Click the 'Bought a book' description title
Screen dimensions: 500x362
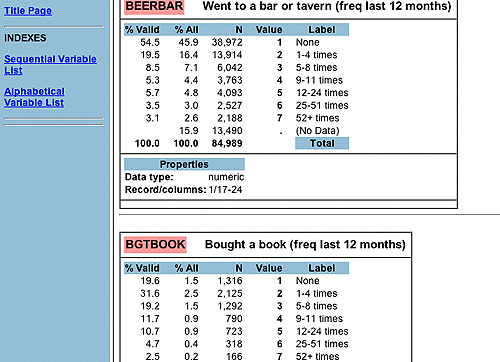[305, 244]
